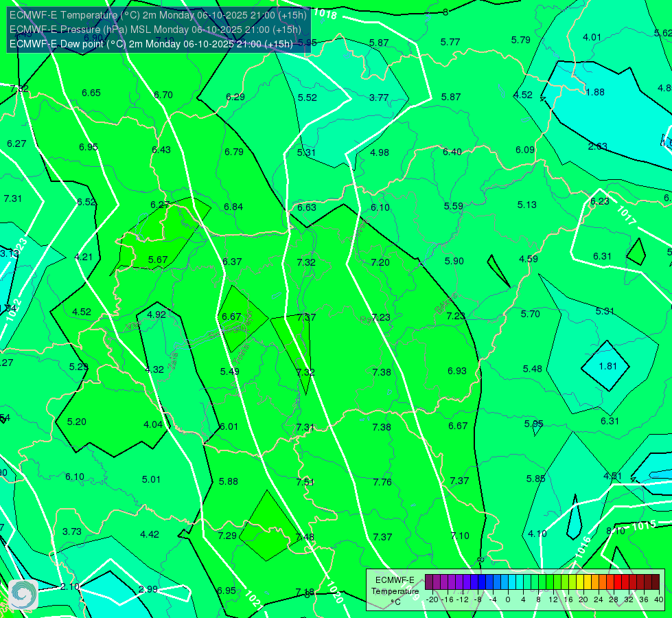Click the temperature value '8.10'
Screen dimensions: 672x618
[616, 531]
